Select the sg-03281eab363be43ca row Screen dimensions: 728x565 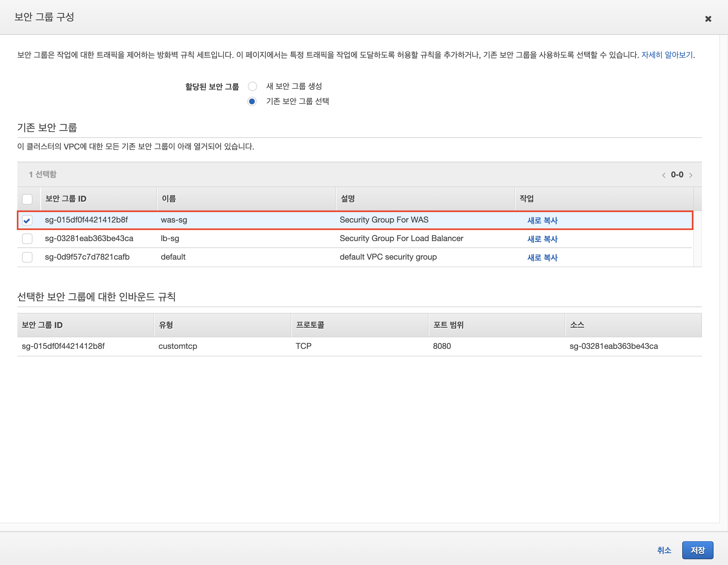89,238
